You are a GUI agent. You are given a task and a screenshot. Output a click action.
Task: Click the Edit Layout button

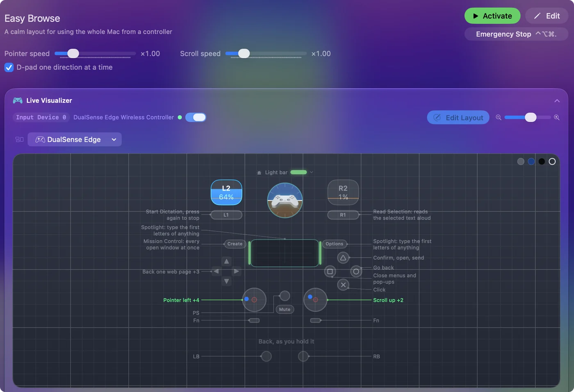[x=458, y=117]
